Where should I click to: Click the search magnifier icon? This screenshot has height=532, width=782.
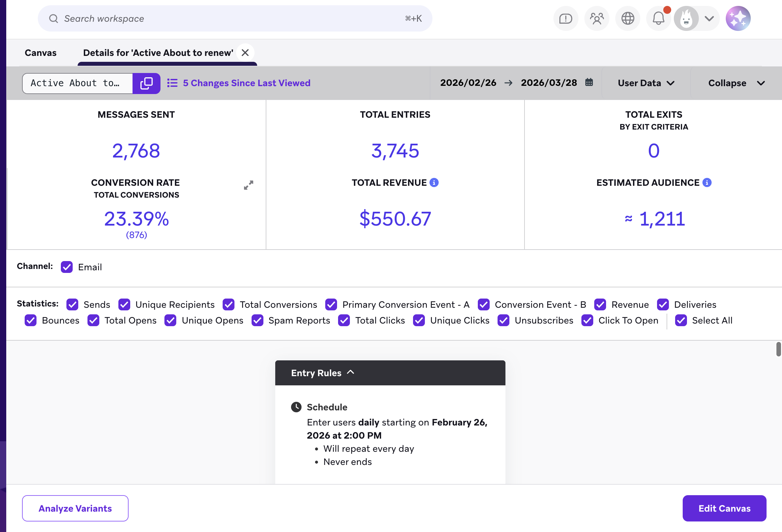(54, 18)
